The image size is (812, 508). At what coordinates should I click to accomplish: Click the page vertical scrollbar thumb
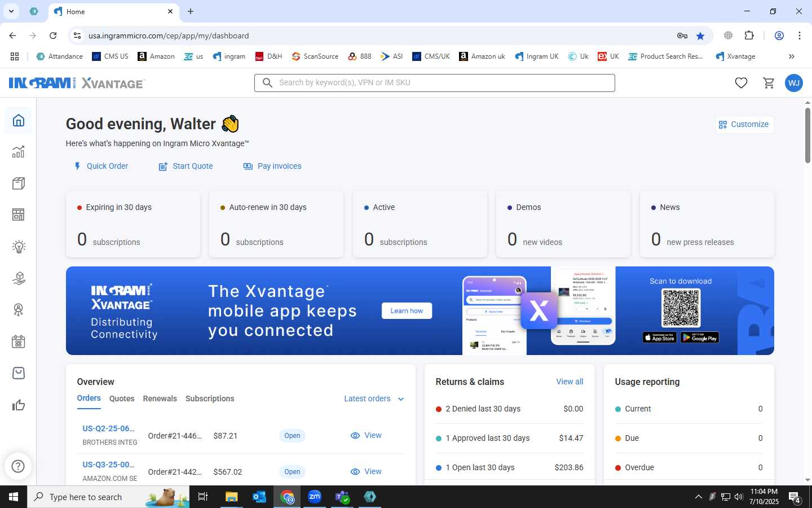click(x=807, y=134)
